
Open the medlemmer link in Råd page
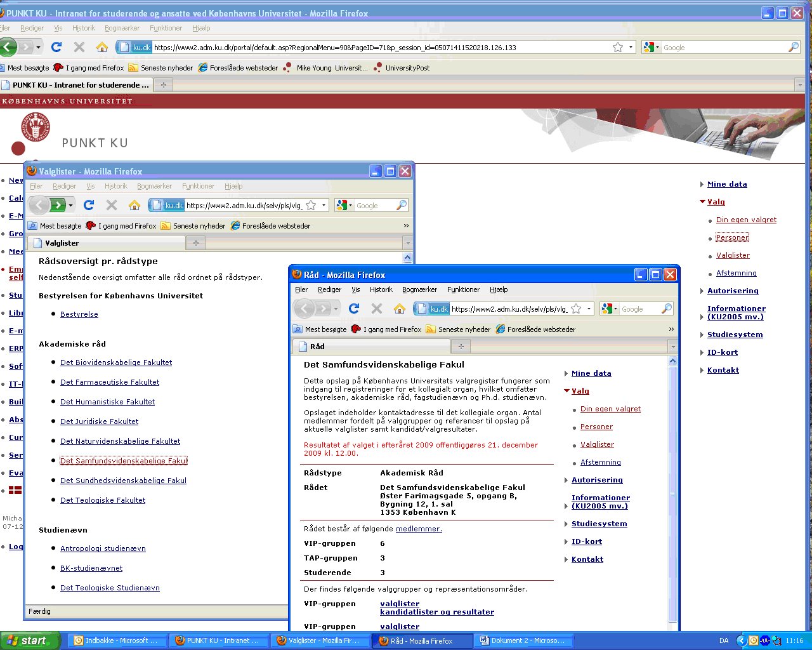point(419,529)
